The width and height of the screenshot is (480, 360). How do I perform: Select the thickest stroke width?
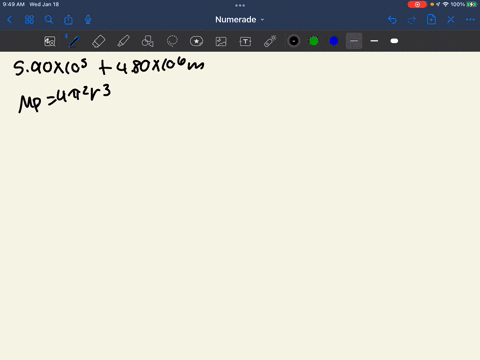point(394,41)
